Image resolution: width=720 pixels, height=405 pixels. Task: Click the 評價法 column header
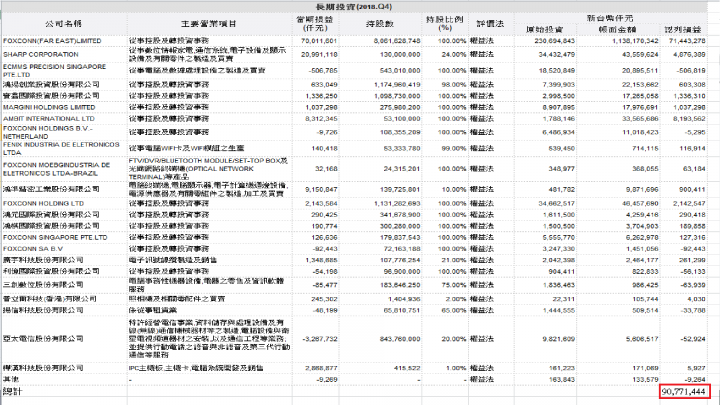490,24
